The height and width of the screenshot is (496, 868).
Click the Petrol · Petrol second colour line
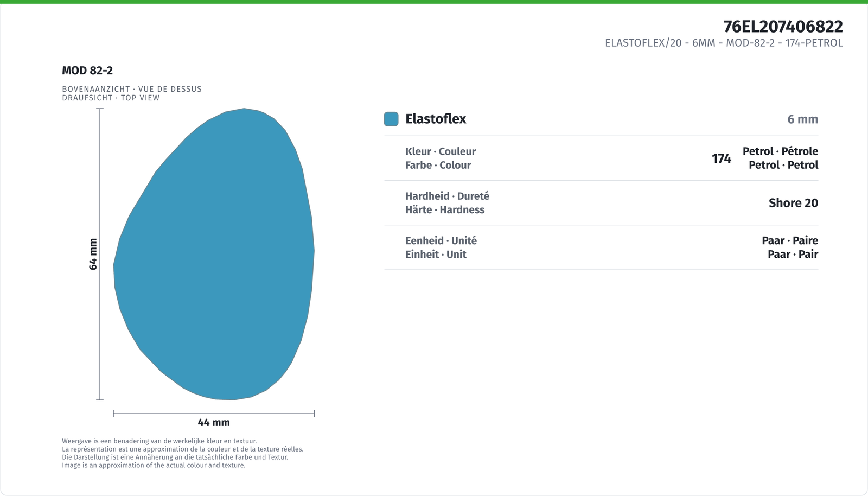783,165
